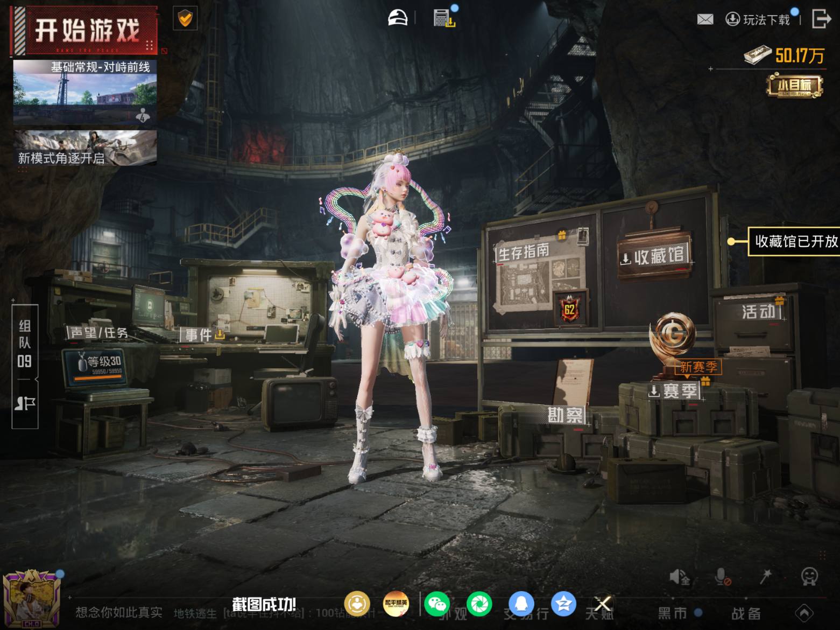
Task: Open the squad size icon on mode thumbnail
Action: [x=143, y=115]
